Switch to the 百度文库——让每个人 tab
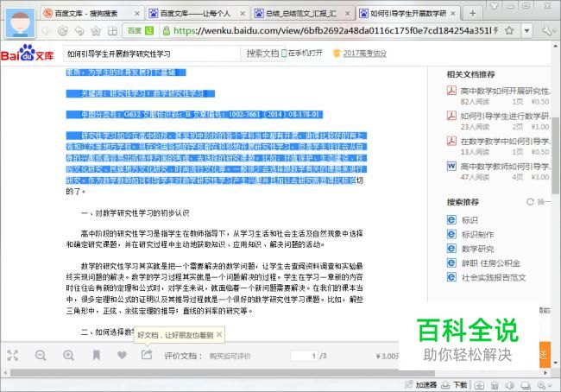561x392 pixels. [x=195, y=14]
